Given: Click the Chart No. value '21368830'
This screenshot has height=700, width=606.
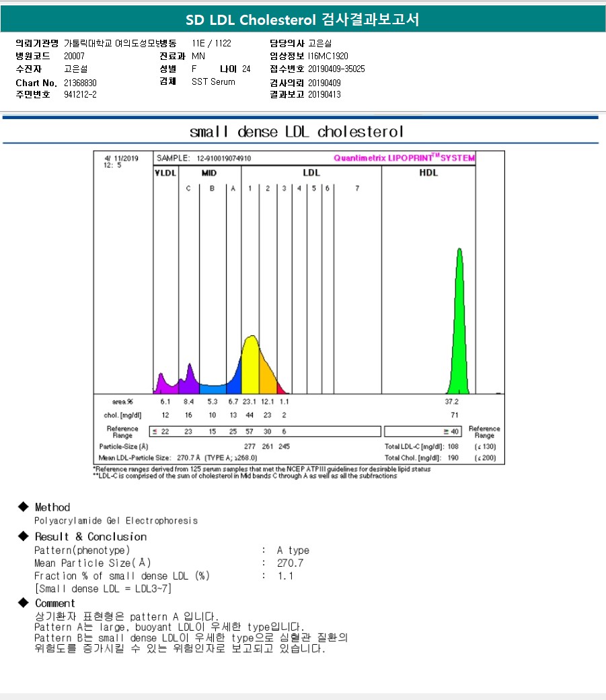Looking at the screenshot, I should (x=80, y=83).
